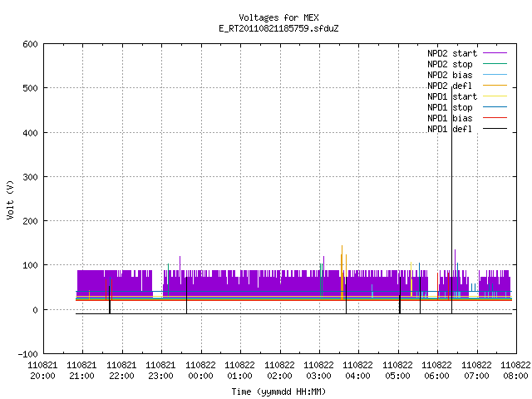
Task: Click the 200 y-axis tick label
Action: [x=30, y=221]
